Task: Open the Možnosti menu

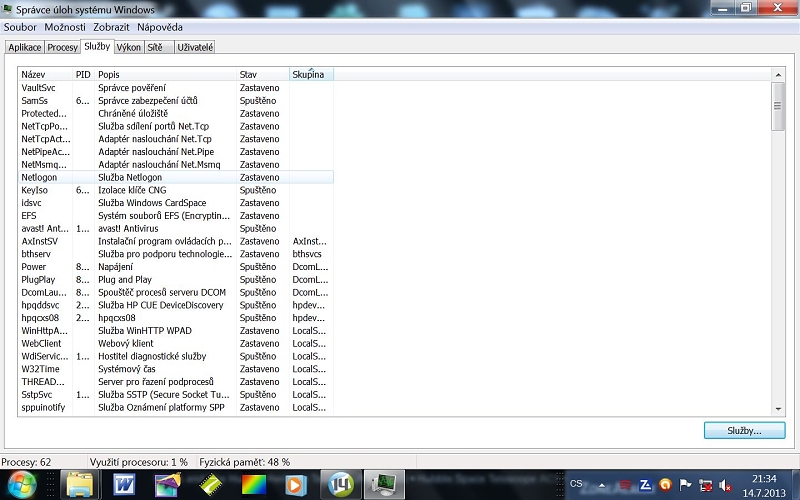Action: coord(65,27)
